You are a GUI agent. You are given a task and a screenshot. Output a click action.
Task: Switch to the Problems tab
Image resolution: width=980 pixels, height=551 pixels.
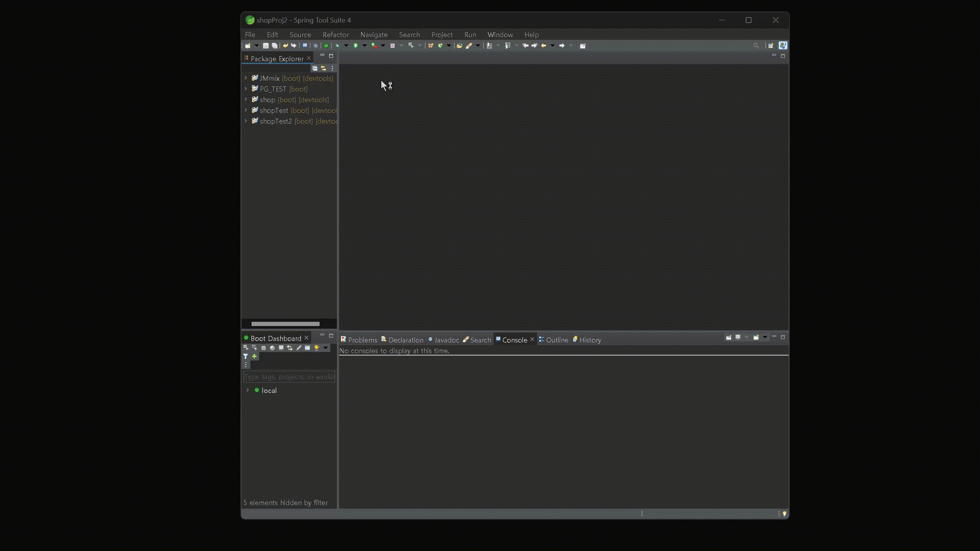tap(362, 340)
